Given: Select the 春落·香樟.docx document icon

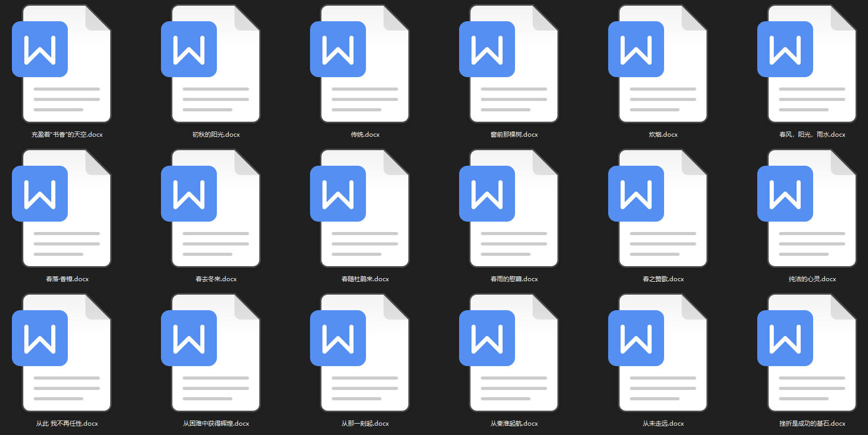Looking at the screenshot, I should tap(62, 208).
